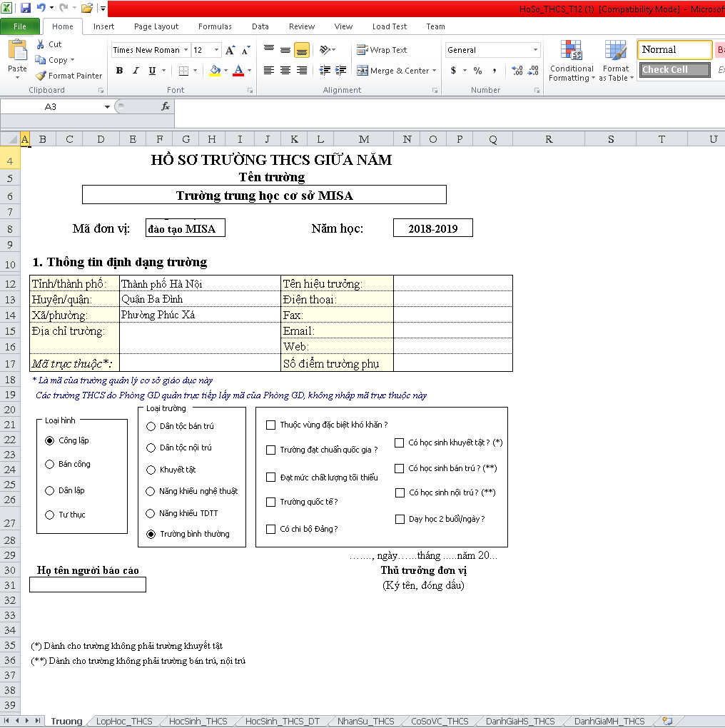Viewport: 725px width, 728px height.
Task: Open the Copy dropdown arrow
Action: pos(72,60)
